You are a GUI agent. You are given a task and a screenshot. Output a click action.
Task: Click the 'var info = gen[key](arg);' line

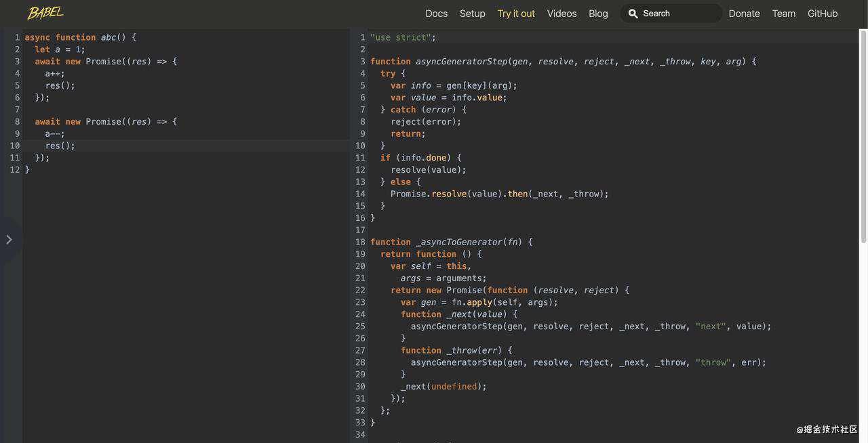(x=454, y=85)
